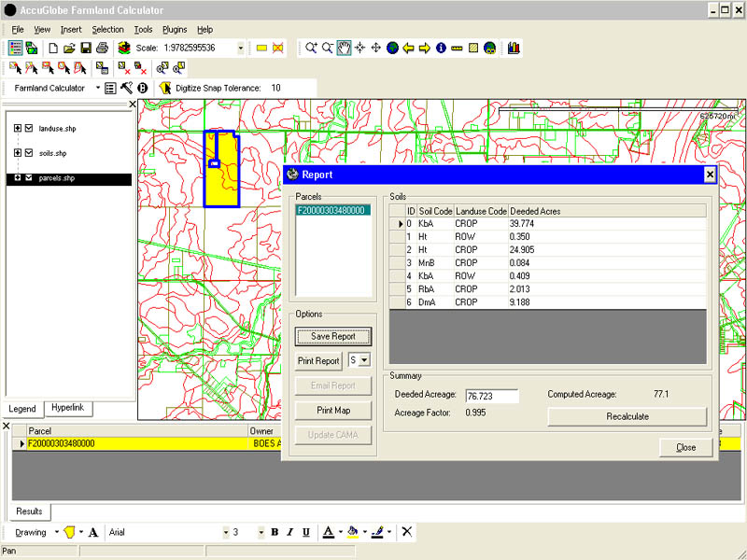Open the font size dropdown
Screen dimensions: 747x560
pyautogui.click(x=261, y=532)
